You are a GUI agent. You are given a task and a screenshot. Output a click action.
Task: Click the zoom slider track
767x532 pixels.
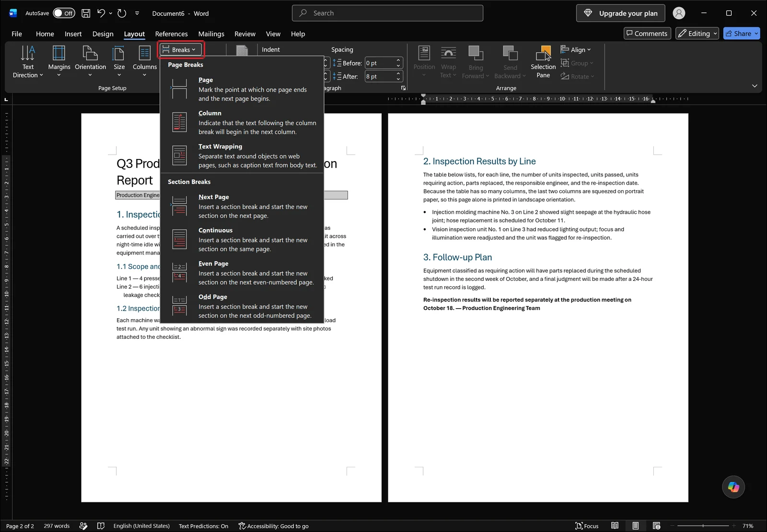[x=703, y=526]
